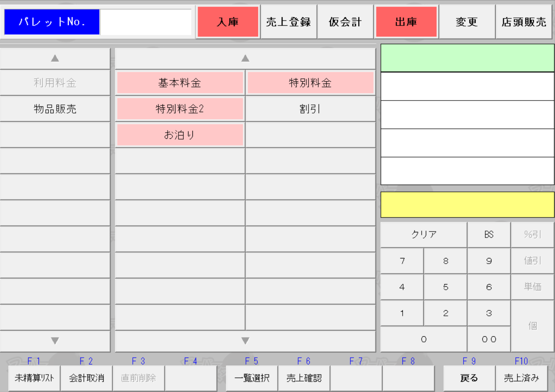This screenshot has width=555, height=392.
Task: Tap keypad digit 3
Action: (489, 313)
